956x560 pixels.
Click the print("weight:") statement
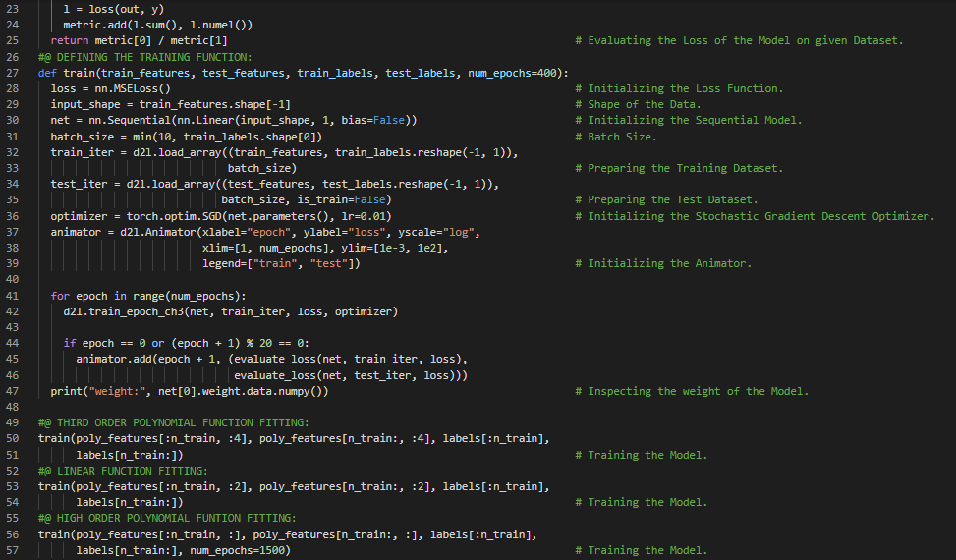point(190,391)
